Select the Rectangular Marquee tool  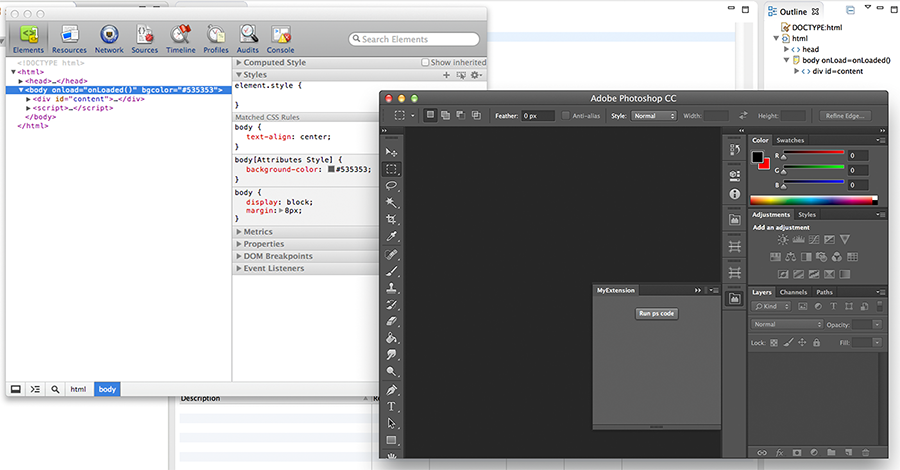pos(391,169)
